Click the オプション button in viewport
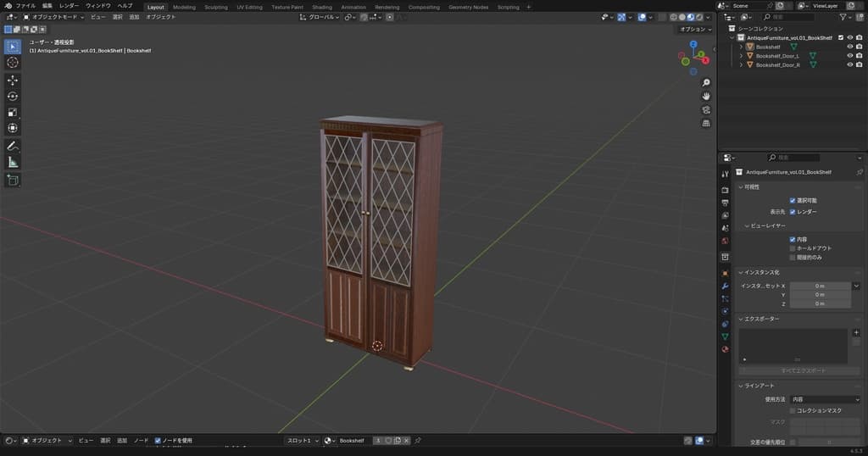The image size is (868, 456). tap(695, 29)
